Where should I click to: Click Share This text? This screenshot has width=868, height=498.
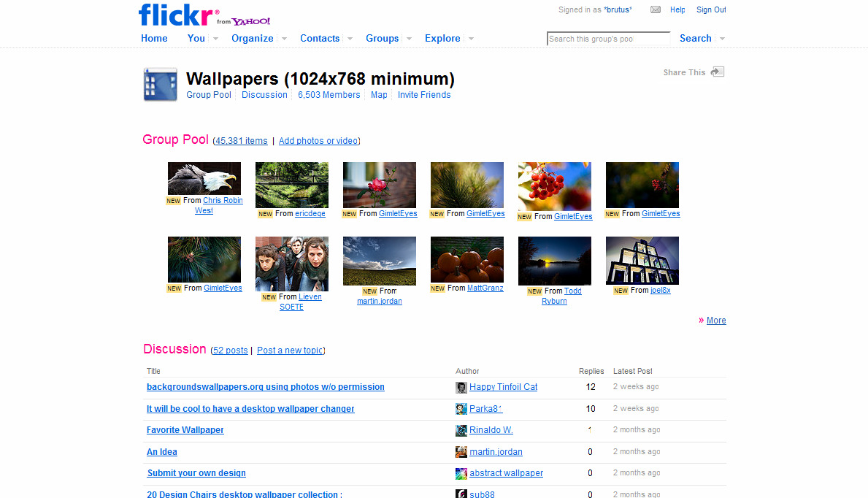pos(684,72)
